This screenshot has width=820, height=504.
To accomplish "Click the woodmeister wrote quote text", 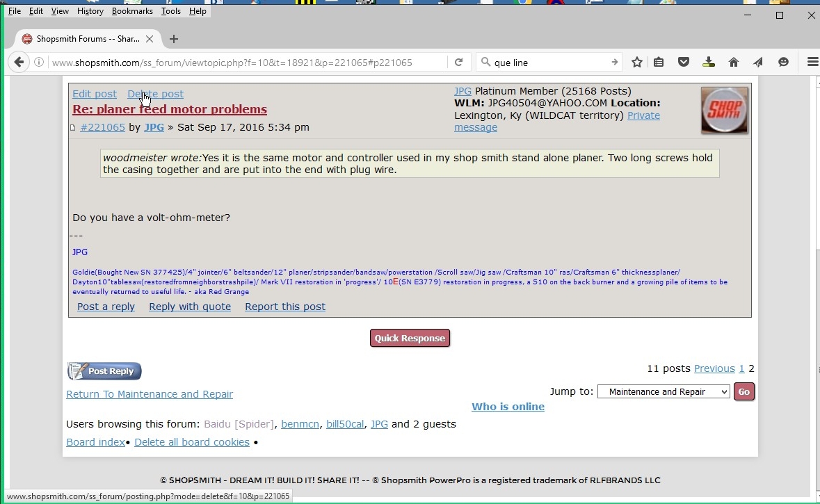I will coord(153,158).
